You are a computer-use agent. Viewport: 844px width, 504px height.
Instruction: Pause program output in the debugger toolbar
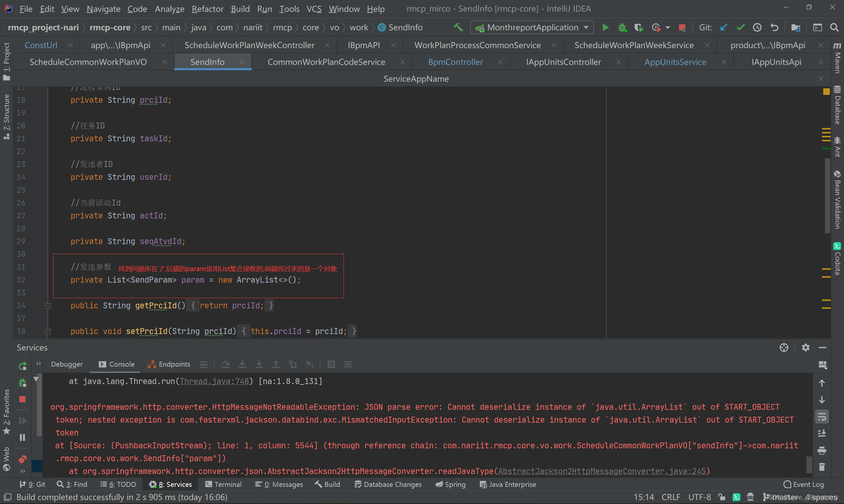point(22,437)
